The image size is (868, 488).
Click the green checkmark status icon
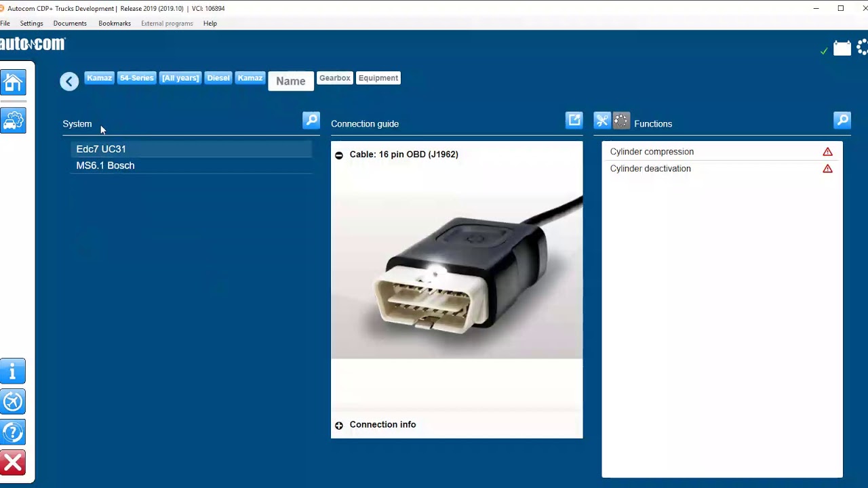[824, 51]
